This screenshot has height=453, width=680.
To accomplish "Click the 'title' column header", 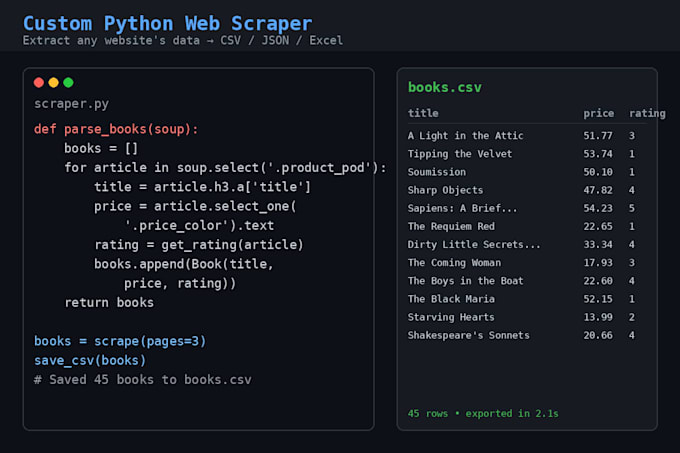I will 423,113.
